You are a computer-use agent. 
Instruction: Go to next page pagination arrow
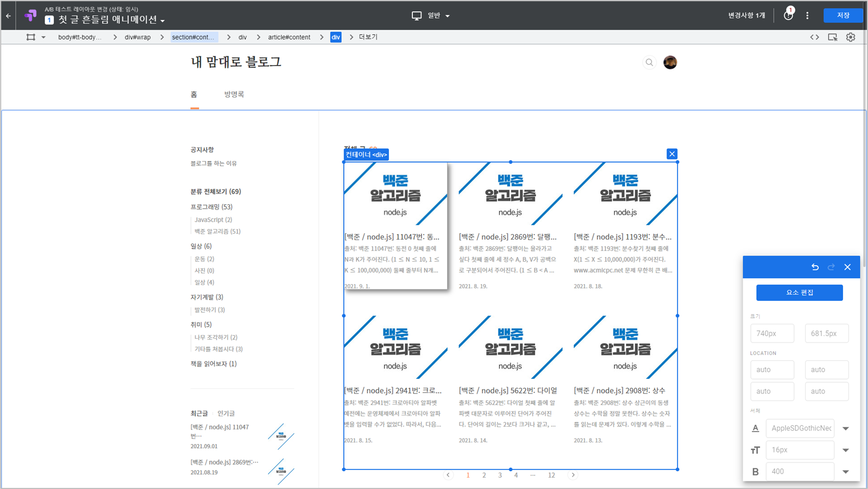(x=573, y=475)
